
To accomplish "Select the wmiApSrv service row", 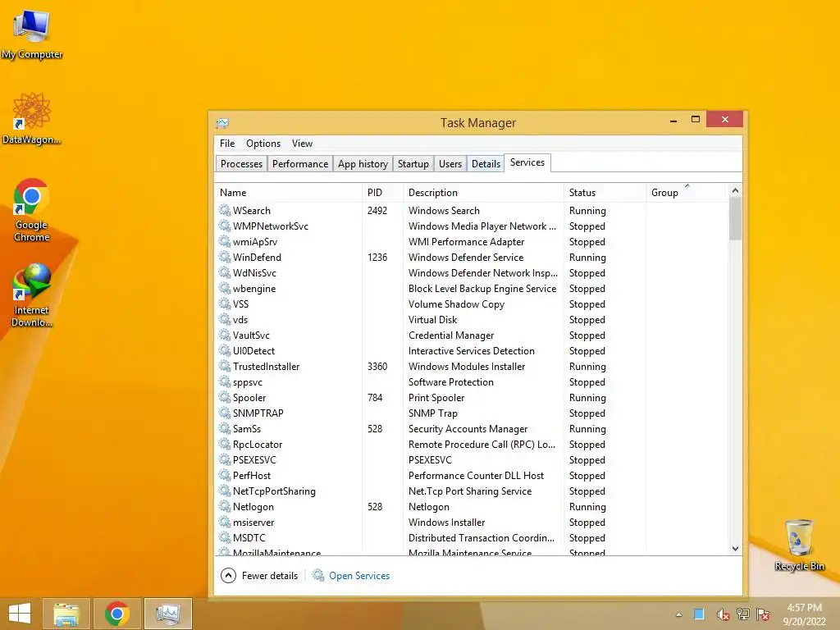I will tap(472, 242).
